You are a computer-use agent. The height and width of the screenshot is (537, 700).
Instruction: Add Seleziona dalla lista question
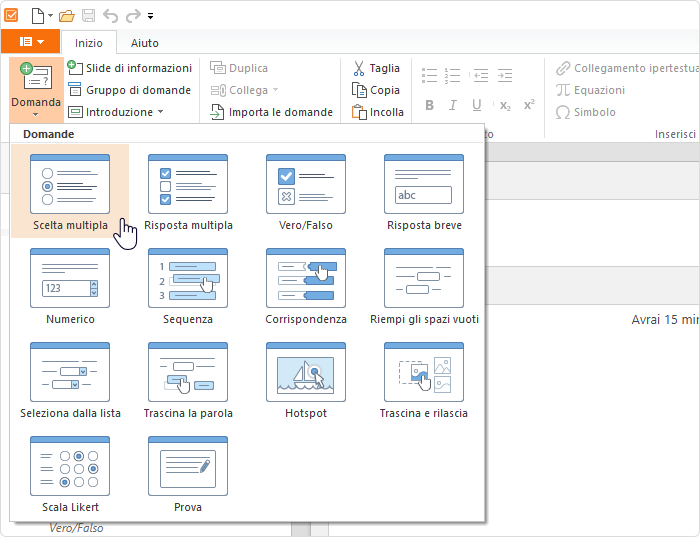pos(70,379)
